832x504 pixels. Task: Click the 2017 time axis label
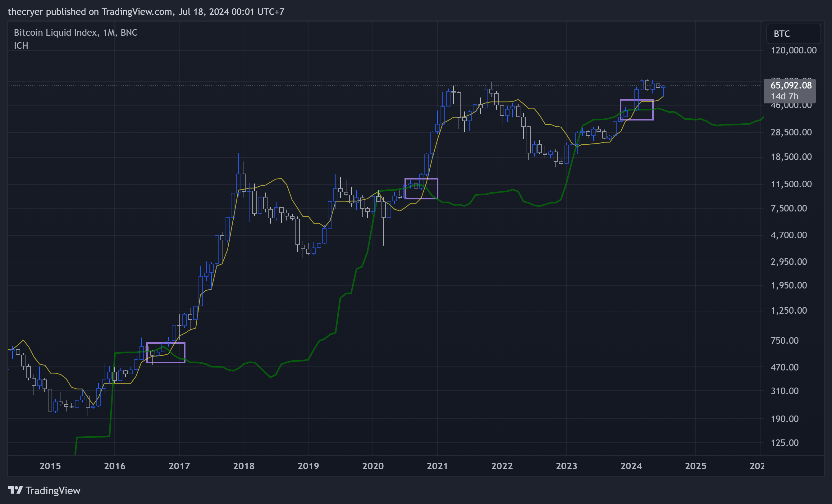pos(179,466)
